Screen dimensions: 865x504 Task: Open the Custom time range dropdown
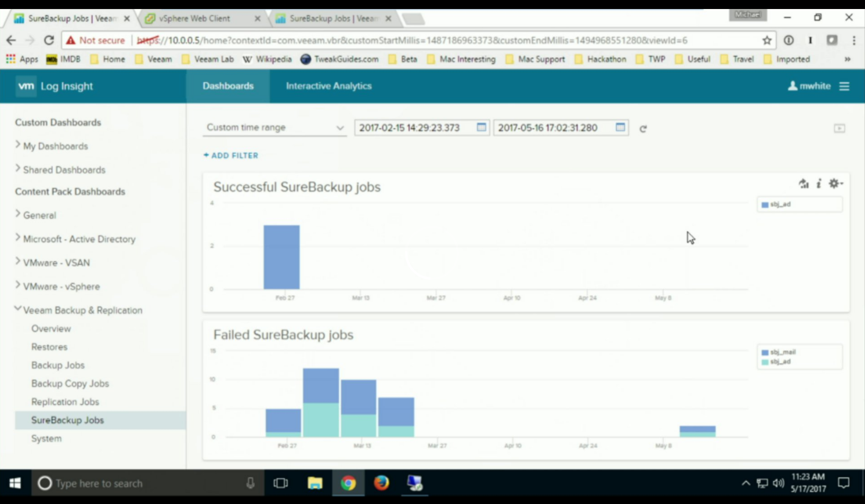tap(275, 128)
